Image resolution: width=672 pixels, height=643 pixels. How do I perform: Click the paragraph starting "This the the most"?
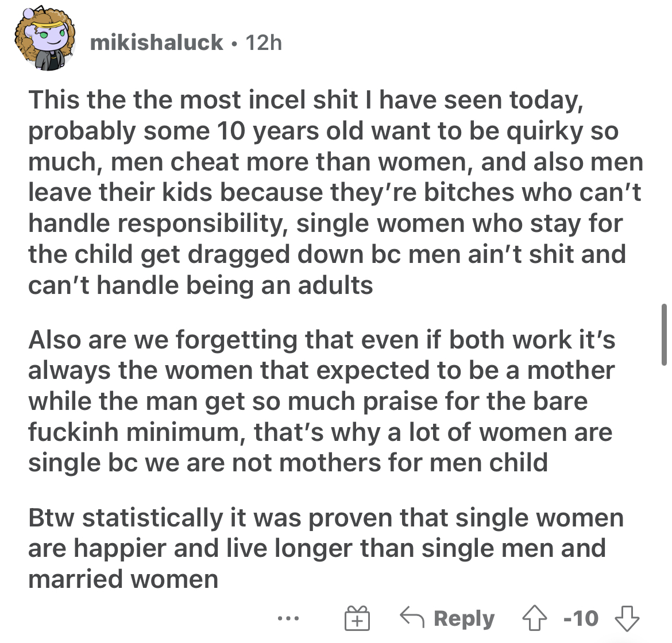pos(335,192)
